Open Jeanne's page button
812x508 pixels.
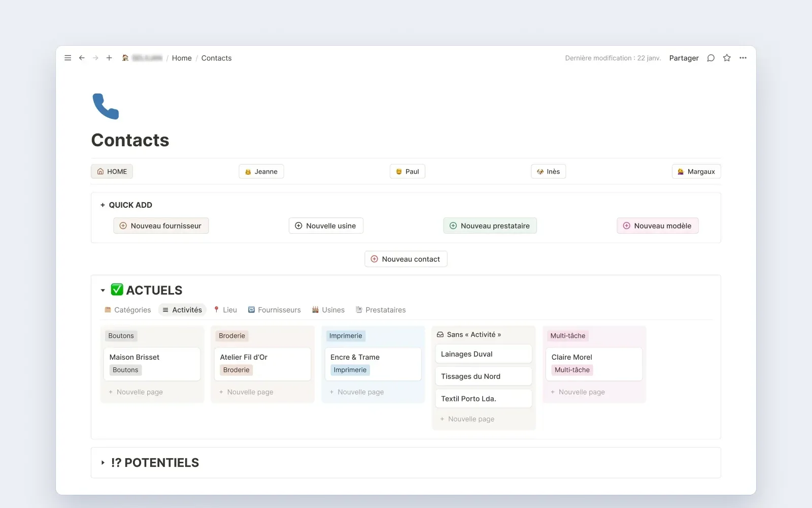(261, 172)
